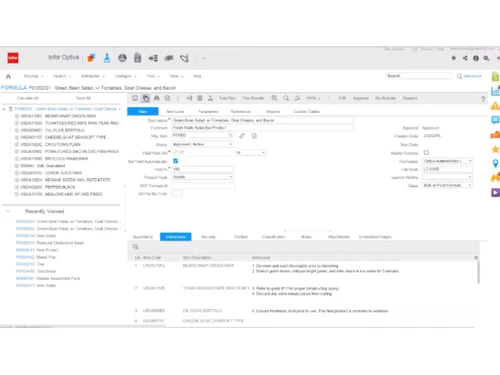Switch to the Parameters tab

pyautogui.click(x=208, y=112)
